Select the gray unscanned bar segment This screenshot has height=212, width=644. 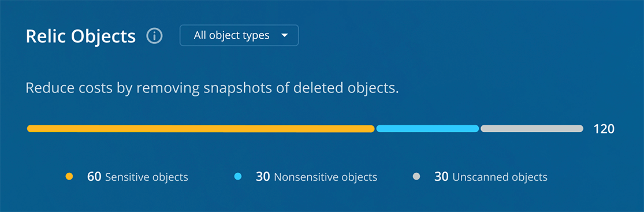(532, 129)
